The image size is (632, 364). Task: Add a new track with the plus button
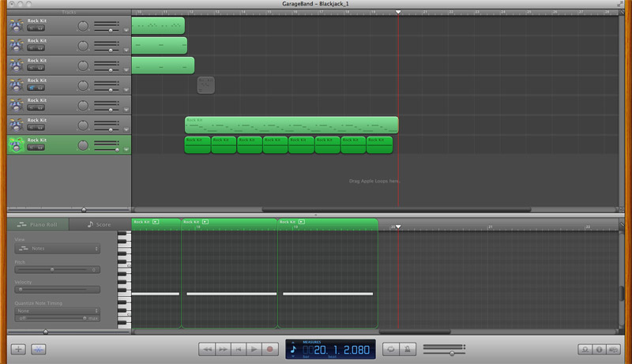coord(18,349)
